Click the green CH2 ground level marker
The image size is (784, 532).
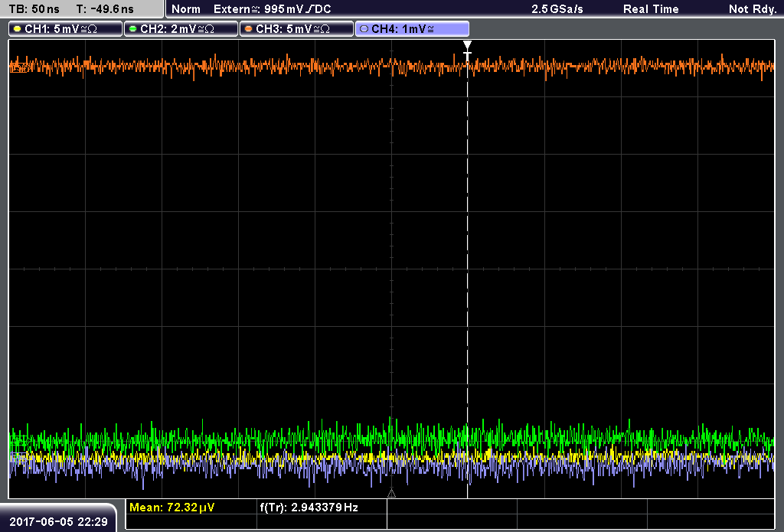pos(19,441)
